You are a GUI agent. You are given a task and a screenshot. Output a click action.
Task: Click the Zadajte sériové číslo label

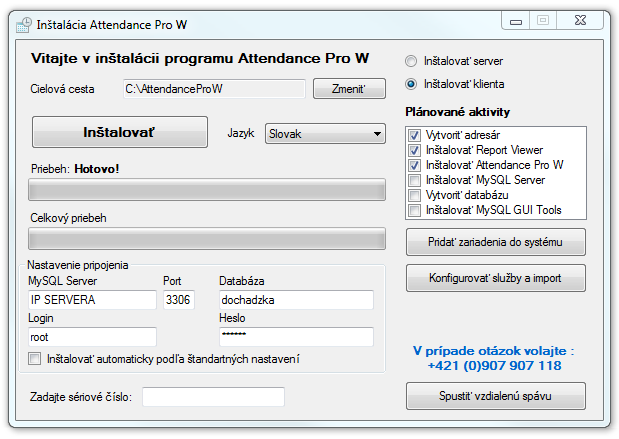81,397
